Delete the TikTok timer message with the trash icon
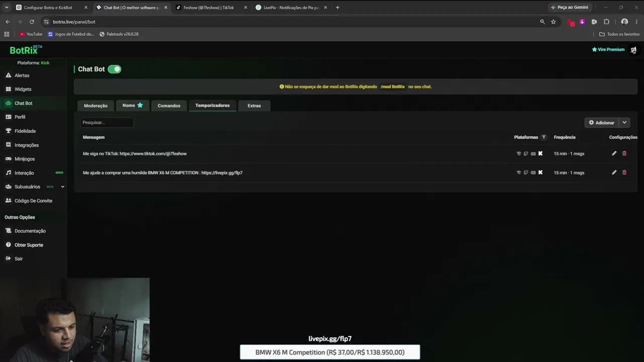Viewport: 644px width, 362px height. 624,153
